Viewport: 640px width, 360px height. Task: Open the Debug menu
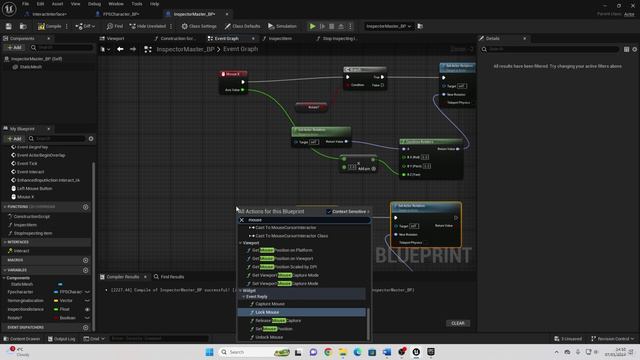coord(94,4)
